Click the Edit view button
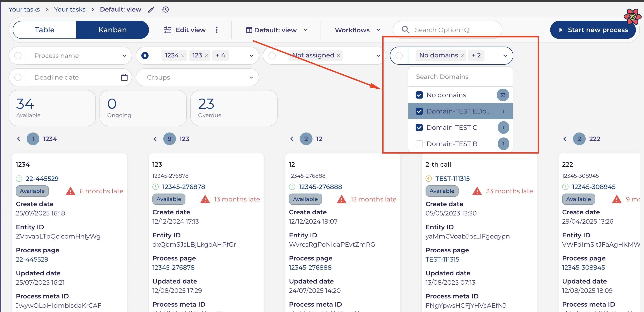This screenshot has width=644, height=312. (x=185, y=30)
